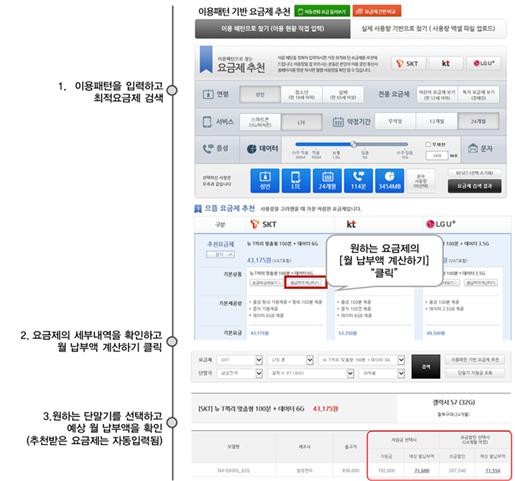Click the blue bookmark ribbon icon

206,60
